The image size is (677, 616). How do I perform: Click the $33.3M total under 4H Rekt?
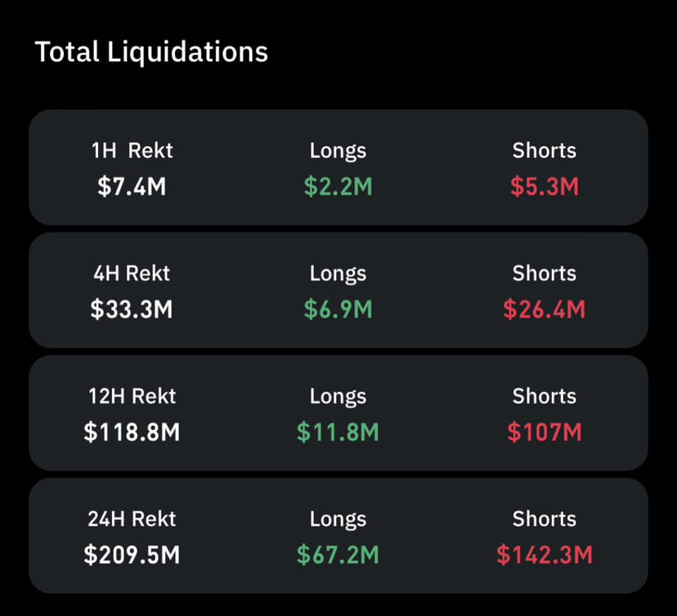[132, 310]
